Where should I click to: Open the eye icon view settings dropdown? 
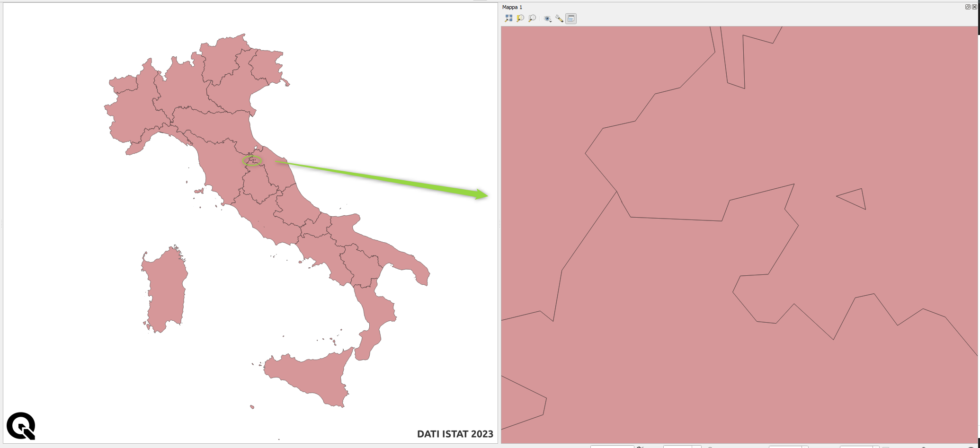(548, 18)
